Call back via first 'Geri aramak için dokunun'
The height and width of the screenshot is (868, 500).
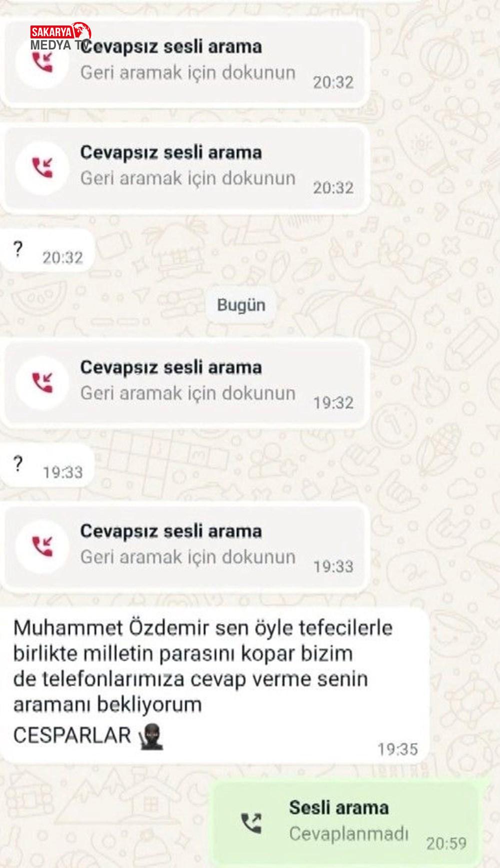click(186, 62)
